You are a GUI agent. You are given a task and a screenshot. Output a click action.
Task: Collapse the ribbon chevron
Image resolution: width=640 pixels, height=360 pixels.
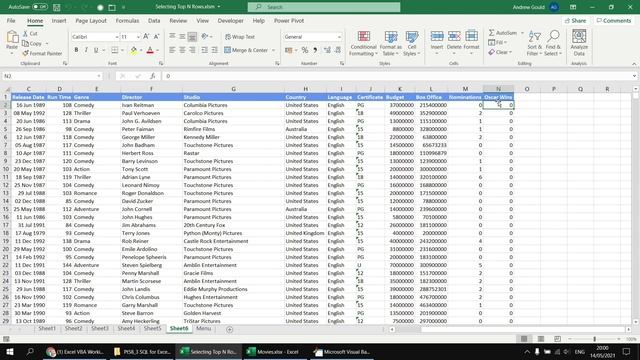(634, 64)
